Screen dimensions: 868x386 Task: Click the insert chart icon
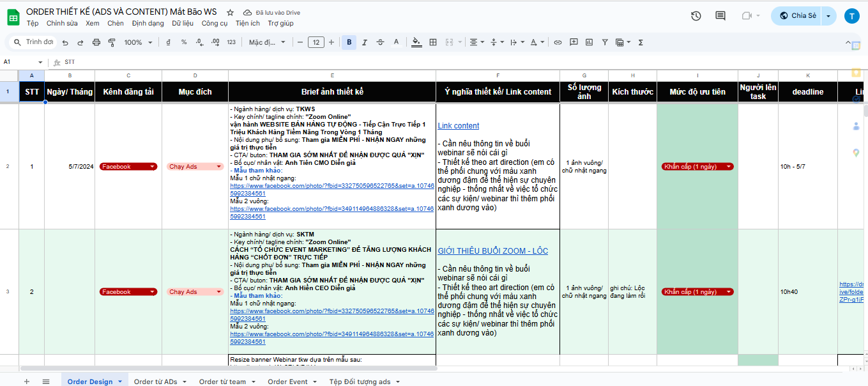[589, 42]
